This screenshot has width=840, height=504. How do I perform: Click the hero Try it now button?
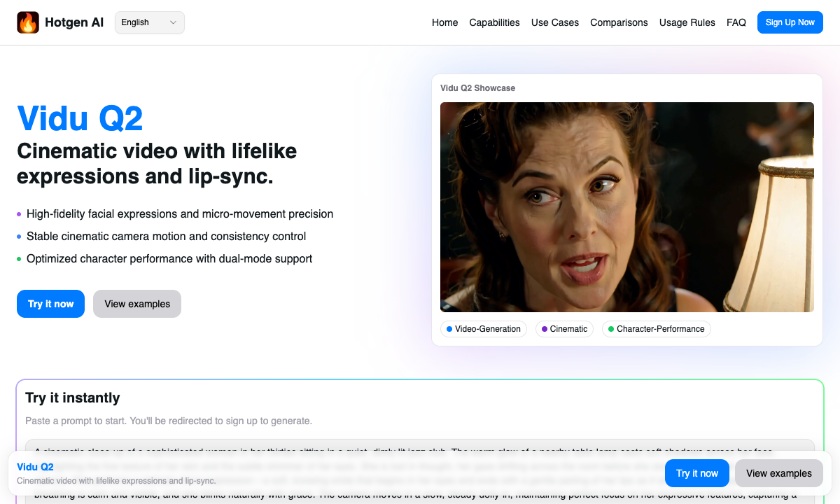coord(50,304)
